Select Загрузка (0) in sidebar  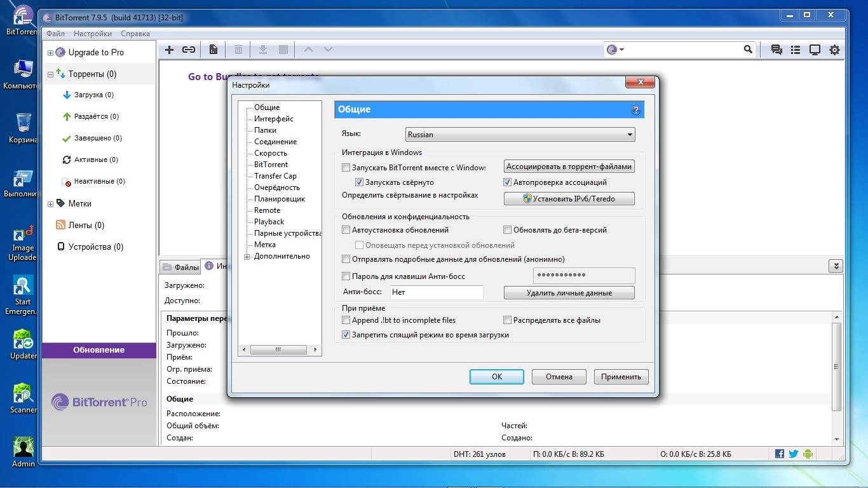pyautogui.click(x=93, y=95)
